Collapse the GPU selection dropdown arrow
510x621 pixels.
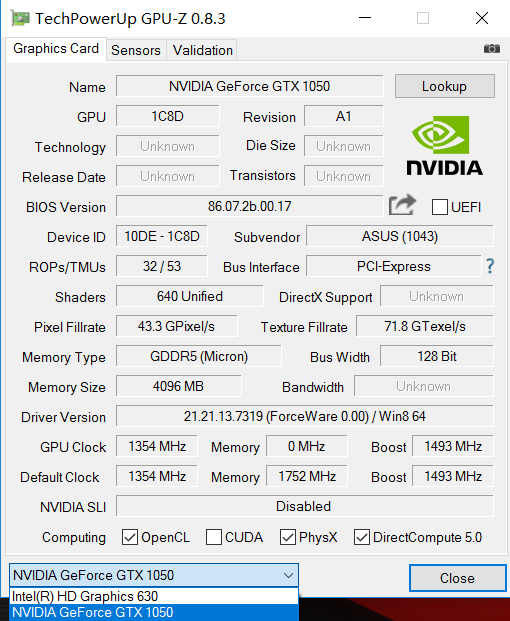tap(289, 575)
